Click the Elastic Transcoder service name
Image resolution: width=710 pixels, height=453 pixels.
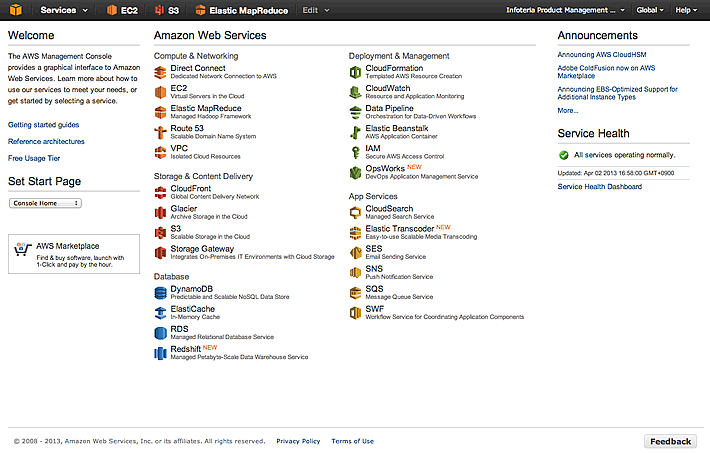(x=400, y=229)
